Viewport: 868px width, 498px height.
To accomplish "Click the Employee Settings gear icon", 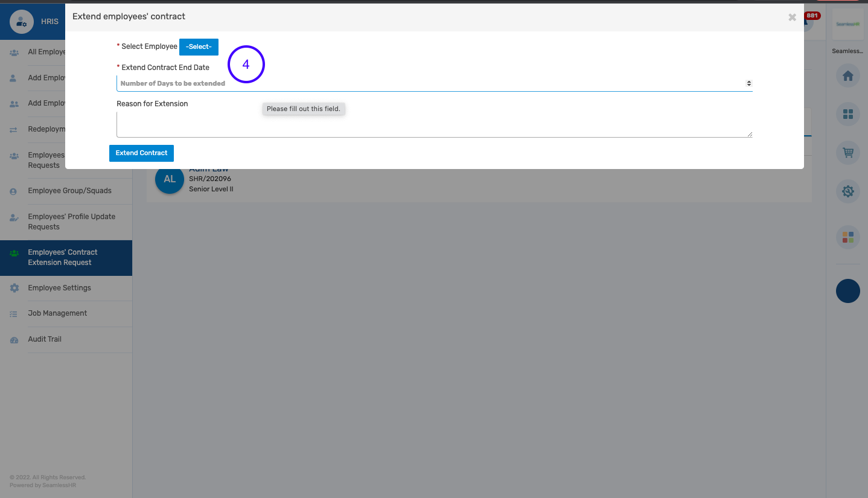I will coord(14,289).
